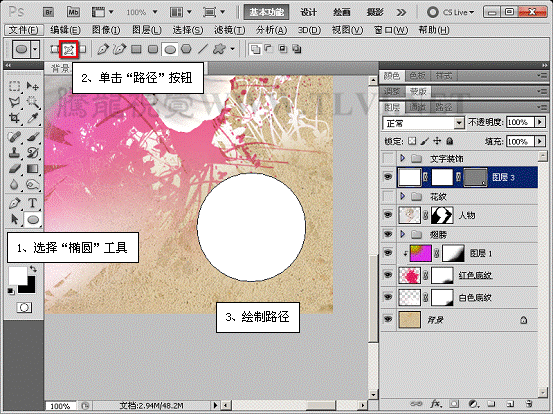Expand the 文字装饰 group

[402, 158]
